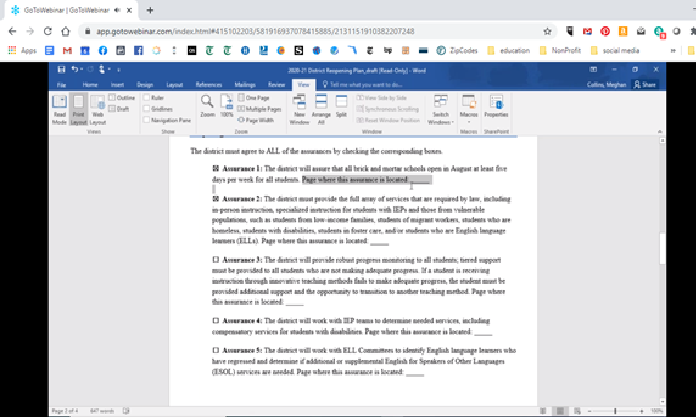Bookmark this page with the star
This screenshot has height=417, width=696.
(547, 31)
